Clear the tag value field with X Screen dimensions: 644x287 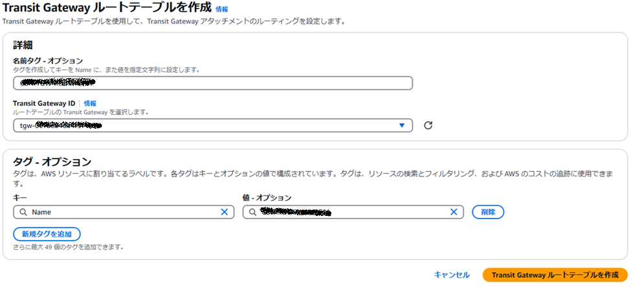coord(454,212)
